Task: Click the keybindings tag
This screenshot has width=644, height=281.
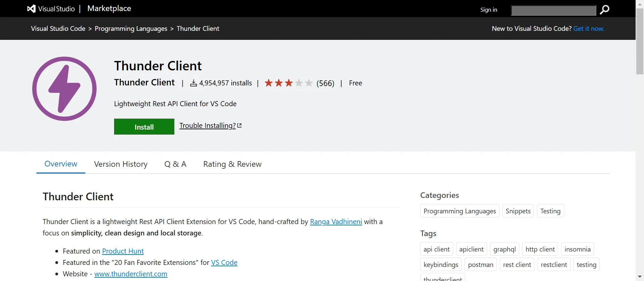Action: pos(441,265)
